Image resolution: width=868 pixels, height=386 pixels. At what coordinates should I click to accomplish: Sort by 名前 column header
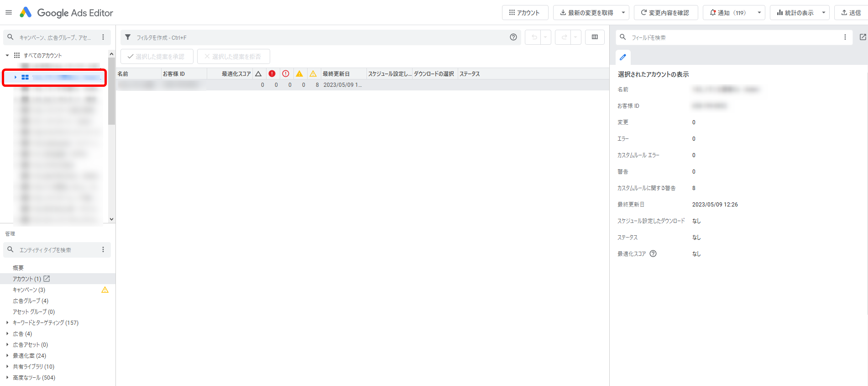[x=138, y=74]
